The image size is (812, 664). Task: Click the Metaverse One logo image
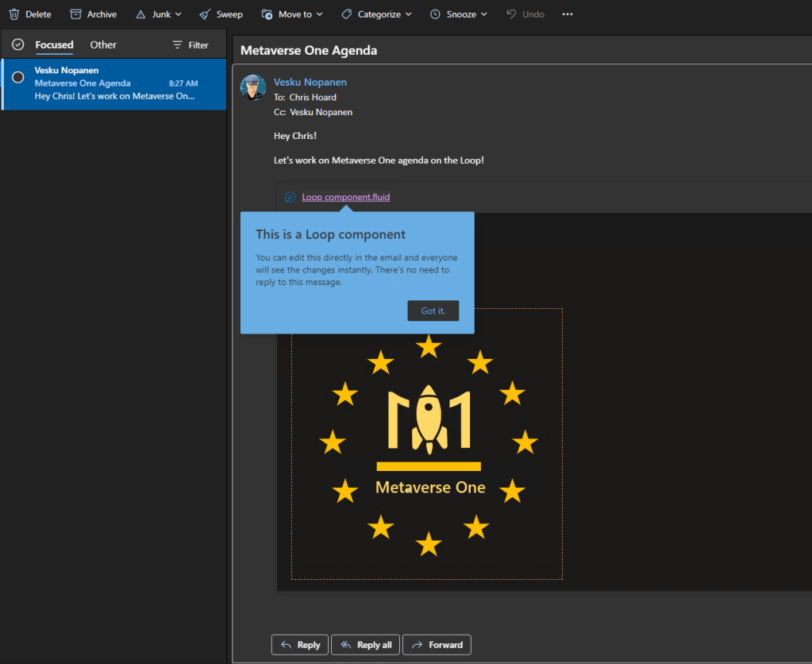pyautogui.click(x=428, y=444)
